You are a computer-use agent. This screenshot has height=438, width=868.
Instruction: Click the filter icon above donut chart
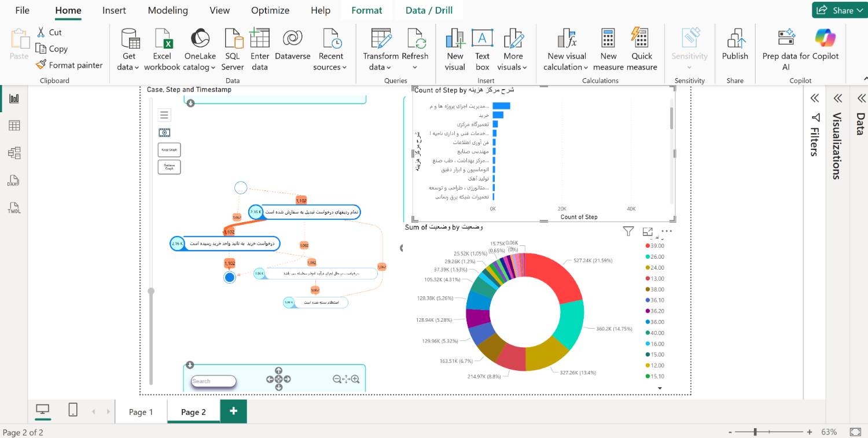point(628,231)
